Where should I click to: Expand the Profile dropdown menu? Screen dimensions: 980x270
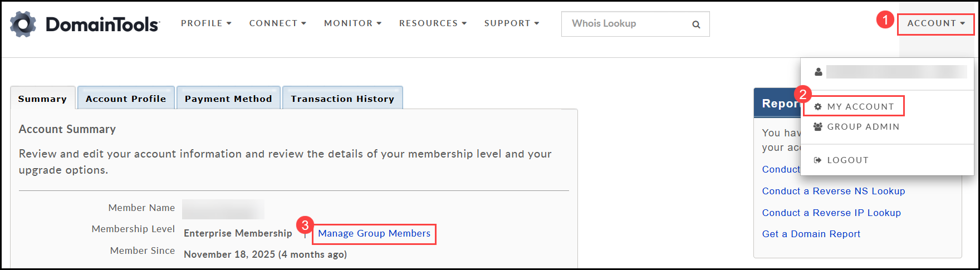(x=206, y=23)
